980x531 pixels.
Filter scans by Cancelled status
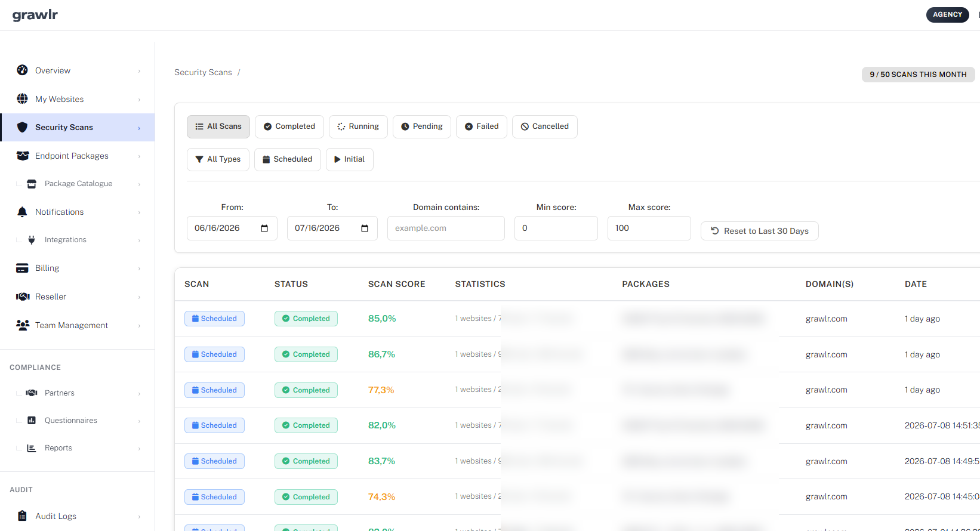click(x=545, y=126)
